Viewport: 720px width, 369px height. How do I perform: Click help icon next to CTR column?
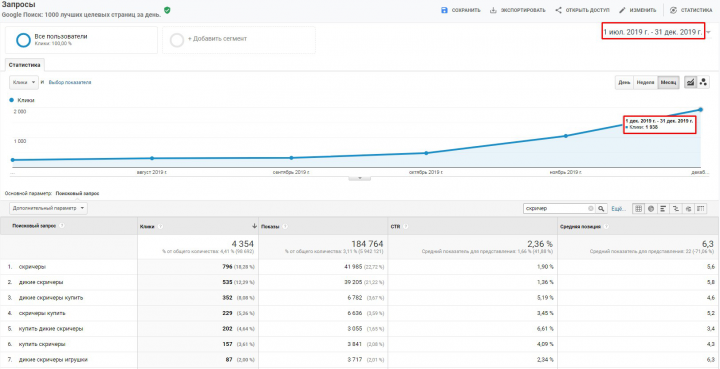pyautogui.click(x=406, y=226)
